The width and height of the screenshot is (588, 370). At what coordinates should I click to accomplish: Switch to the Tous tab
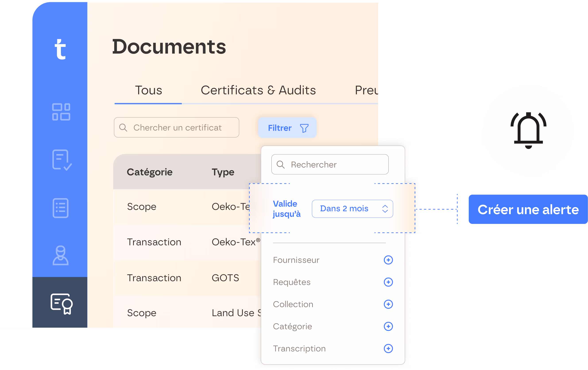(x=149, y=90)
